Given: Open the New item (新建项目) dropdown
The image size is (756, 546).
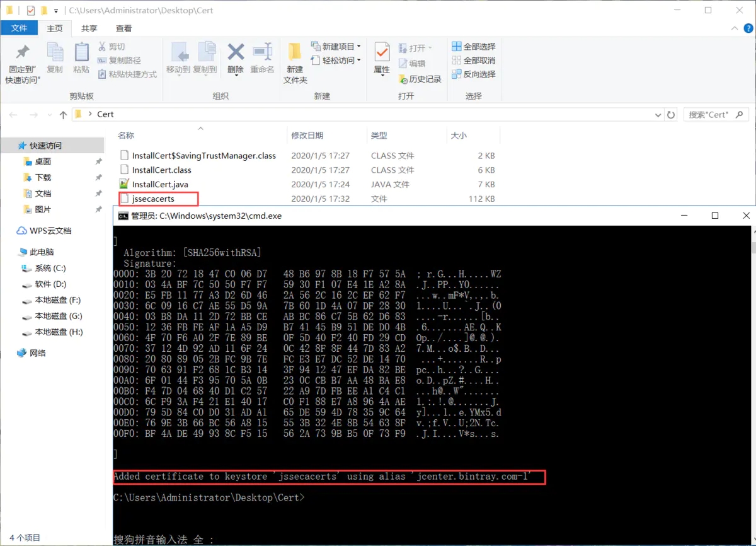Looking at the screenshot, I should click(x=336, y=47).
